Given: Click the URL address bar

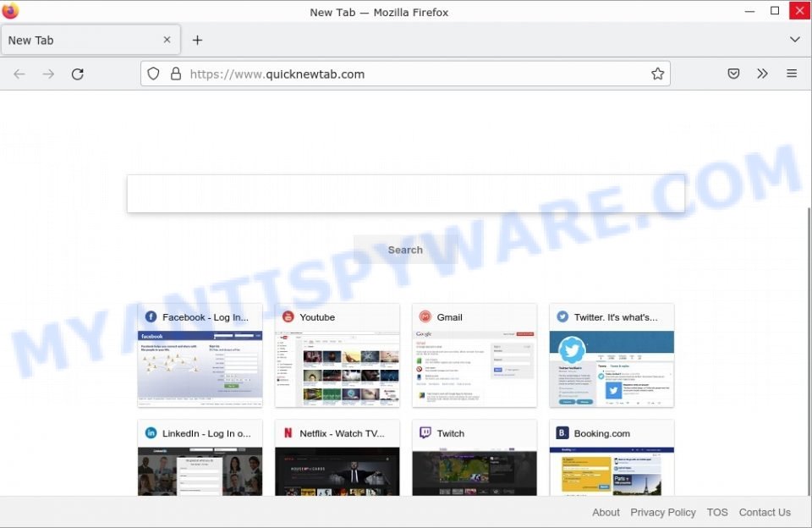Looking at the screenshot, I should 405,74.
